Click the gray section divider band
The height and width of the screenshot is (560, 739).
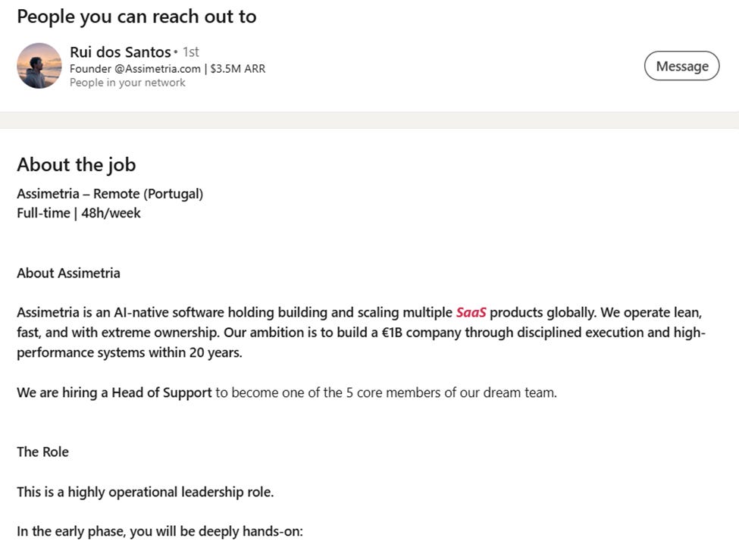(x=370, y=120)
